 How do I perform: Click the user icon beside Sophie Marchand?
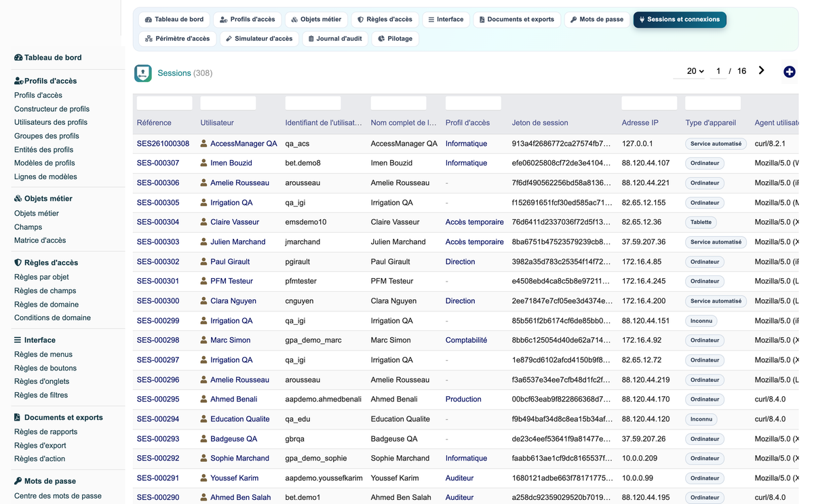(x=203, y=458)
